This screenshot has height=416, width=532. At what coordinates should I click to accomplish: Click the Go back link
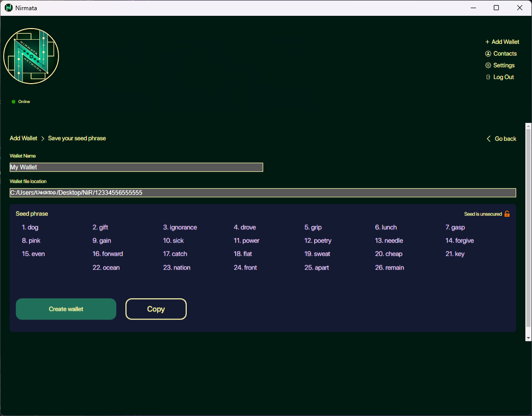point(504,138)
